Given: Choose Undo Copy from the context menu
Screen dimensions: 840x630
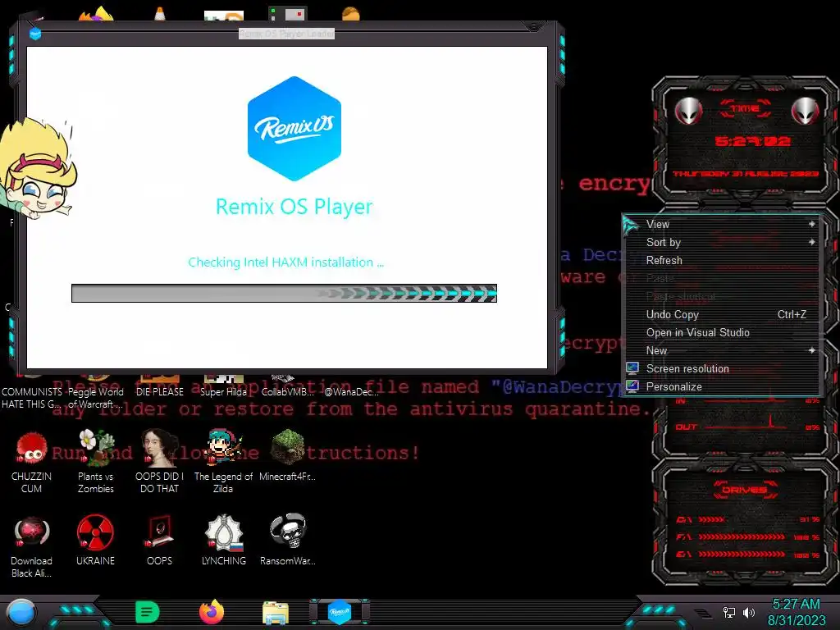Looking at the screenshot, I should point(722,314).
